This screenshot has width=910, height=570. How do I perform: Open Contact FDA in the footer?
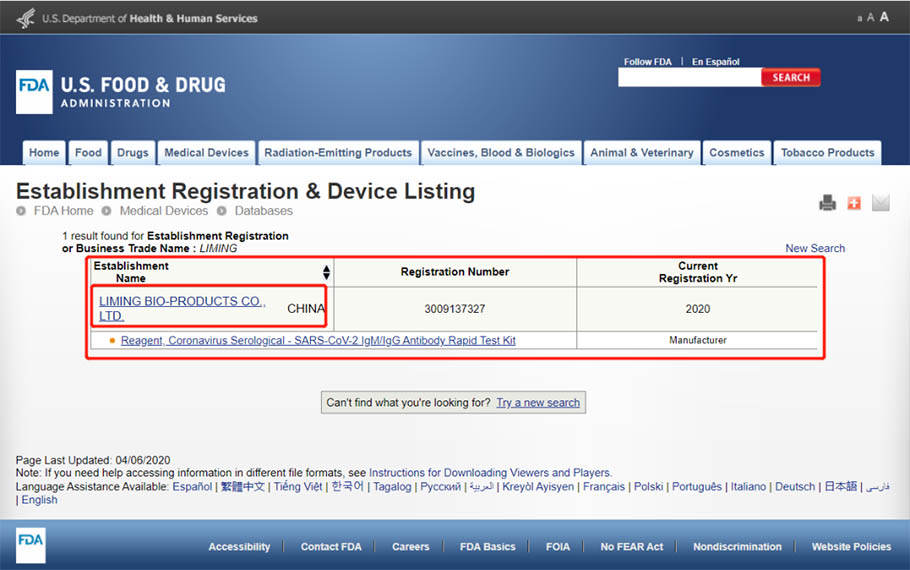[331, 547]
